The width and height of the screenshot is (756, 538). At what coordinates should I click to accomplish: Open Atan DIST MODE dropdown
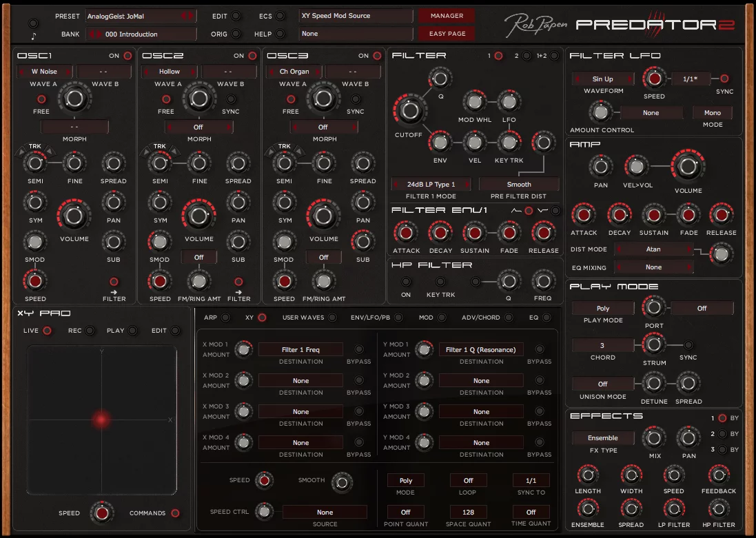[653, 249]
